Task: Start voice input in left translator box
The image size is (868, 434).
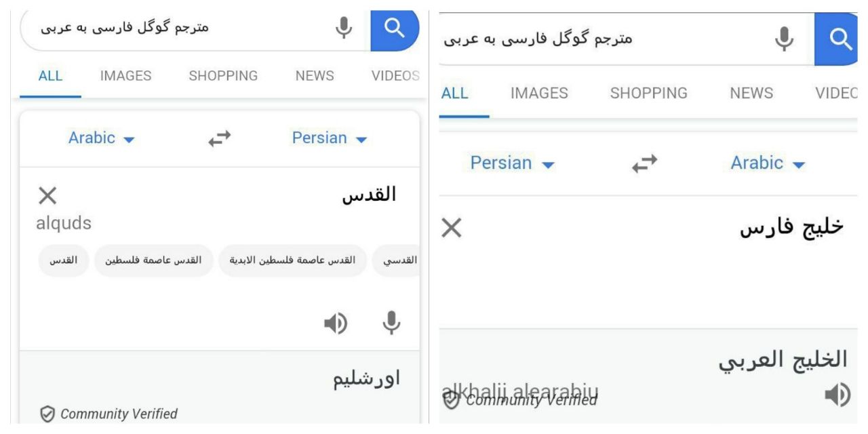Action: pos(391,323)
